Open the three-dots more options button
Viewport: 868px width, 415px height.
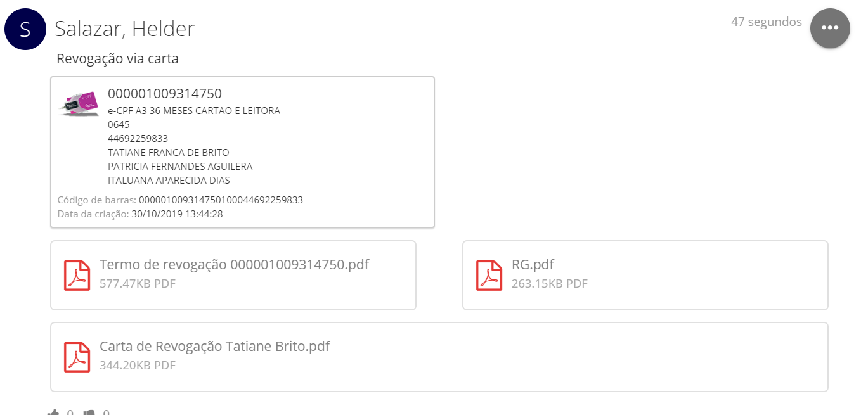pos(830,28)
